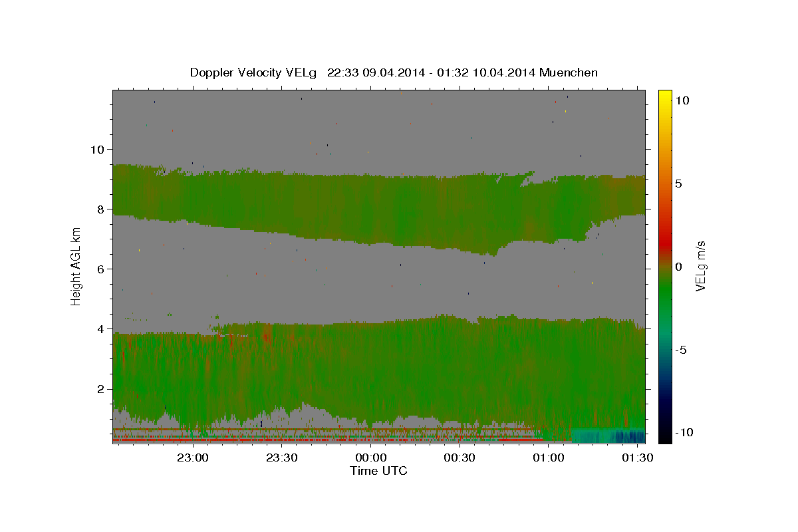Viewport: 798px width, 532px height.
Task: Click the height axis label 2
Action: tap(100, 388)
